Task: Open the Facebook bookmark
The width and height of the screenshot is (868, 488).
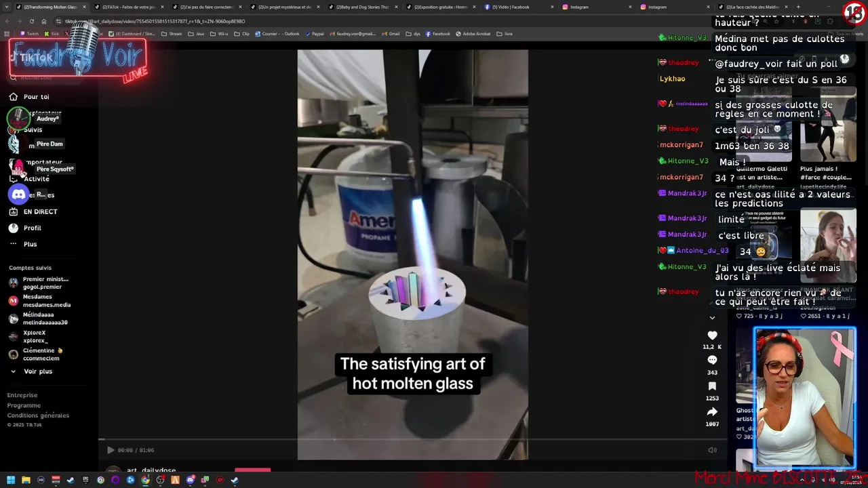Action: [438, 34]
